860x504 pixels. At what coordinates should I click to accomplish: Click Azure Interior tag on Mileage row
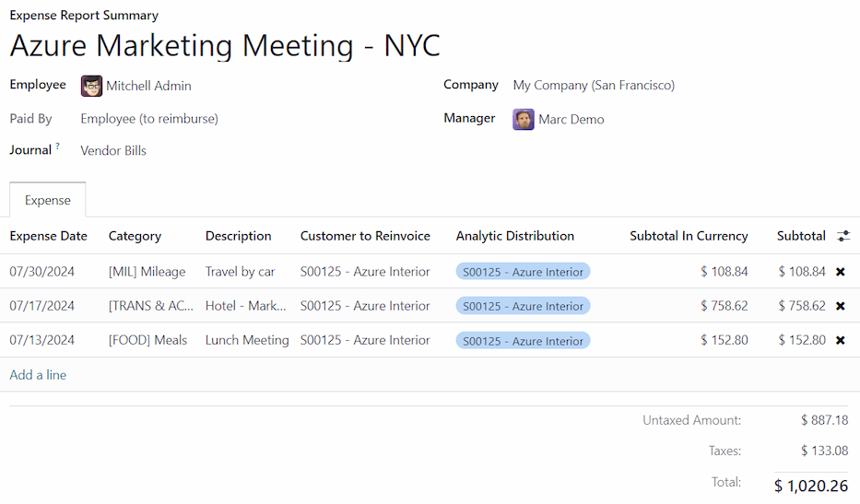pos(523,272)
